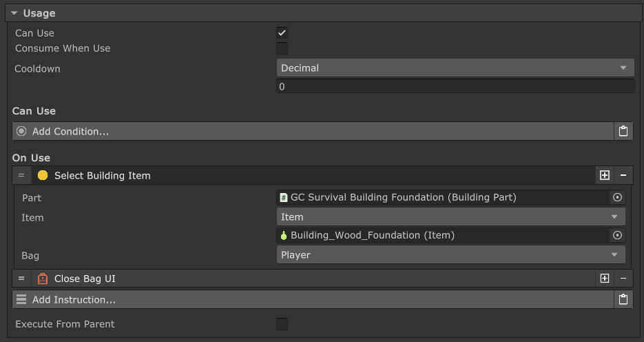Viewport: 644px width, 342px height.
Task: Remove the Close Bag UI instruction
Action: [x=623, y=279]
